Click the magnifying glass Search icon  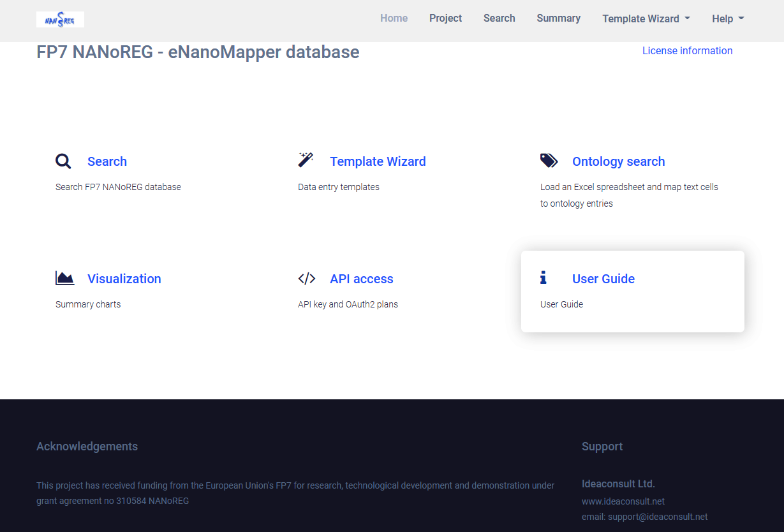(x=63, y=161)
